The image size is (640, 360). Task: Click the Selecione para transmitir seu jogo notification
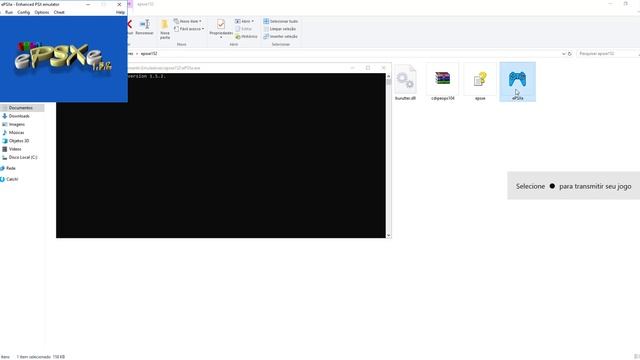tap(573, 186)
